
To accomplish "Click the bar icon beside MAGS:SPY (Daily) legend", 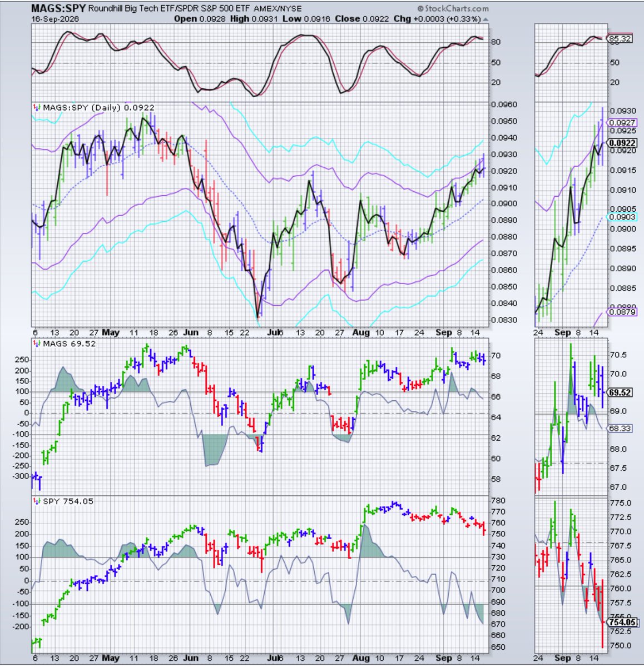I will [x=37, y=107].
